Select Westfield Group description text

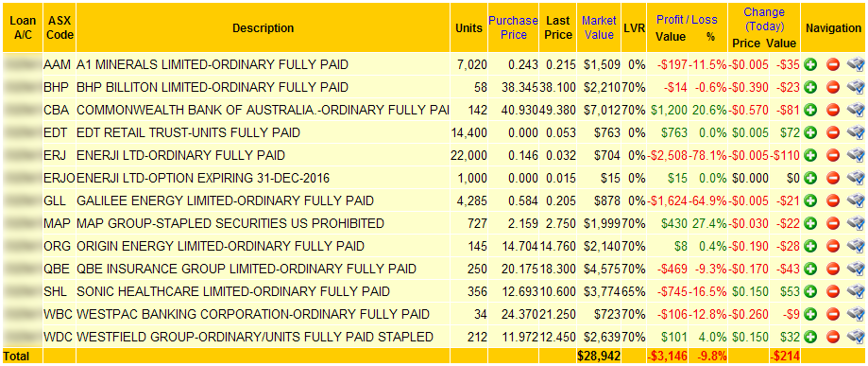click(x=255, y=338)
